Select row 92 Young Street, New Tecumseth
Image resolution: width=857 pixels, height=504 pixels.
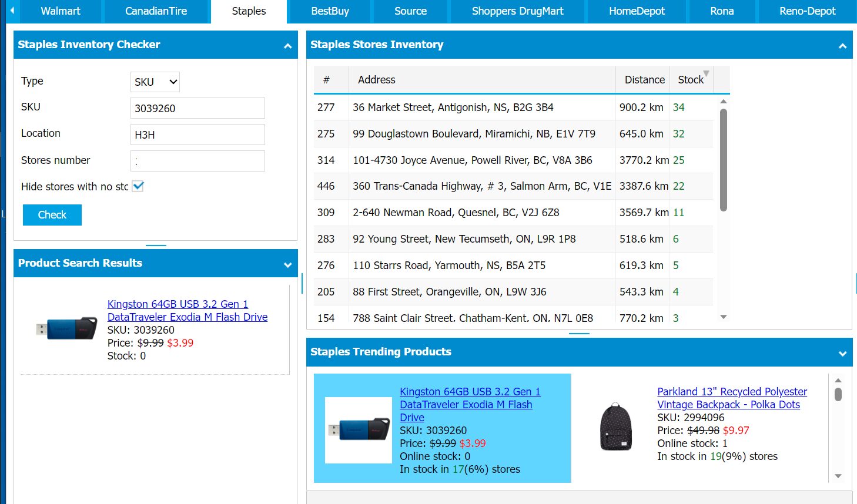pyautogui.click(x=513, y=239)
